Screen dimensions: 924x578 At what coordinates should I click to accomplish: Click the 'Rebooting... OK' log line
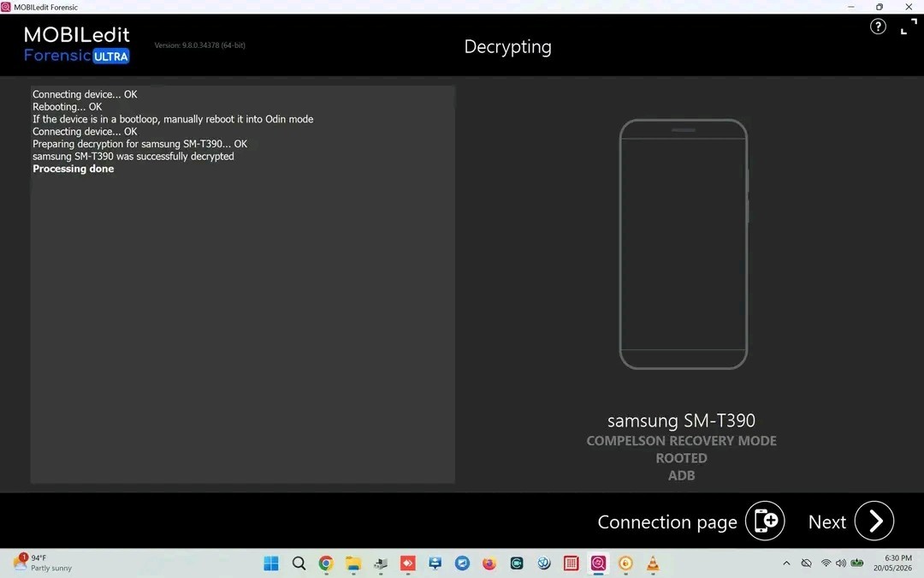tap(68, 107)
